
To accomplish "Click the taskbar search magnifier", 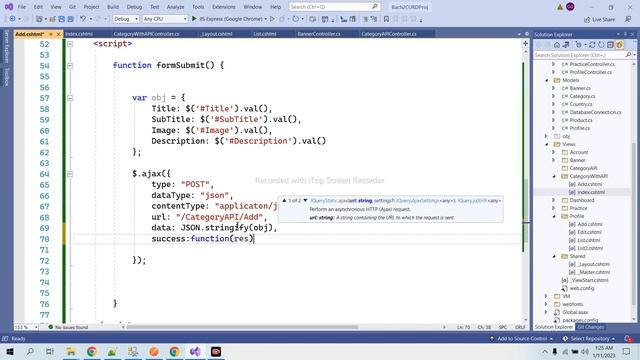I will click(30, 351).
